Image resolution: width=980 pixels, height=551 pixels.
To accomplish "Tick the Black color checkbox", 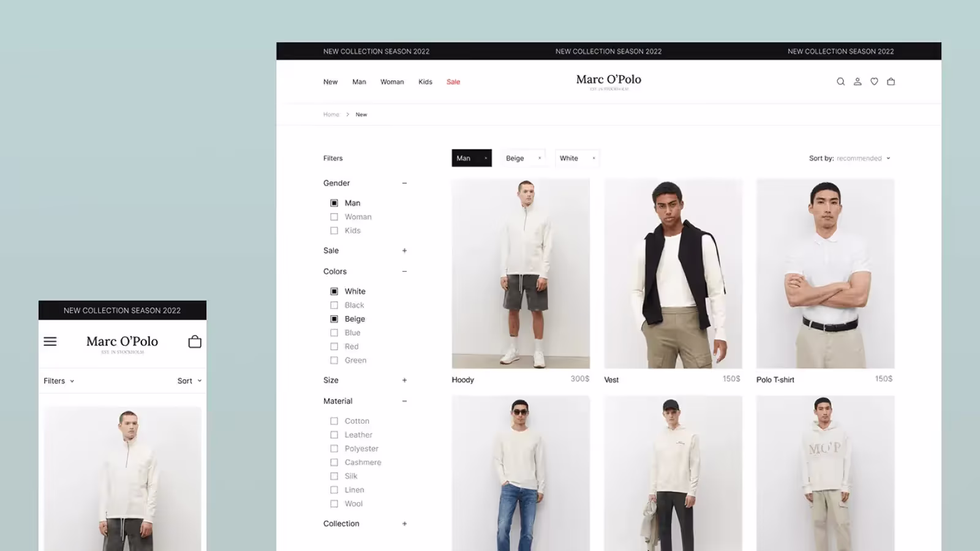I will 334,305.
